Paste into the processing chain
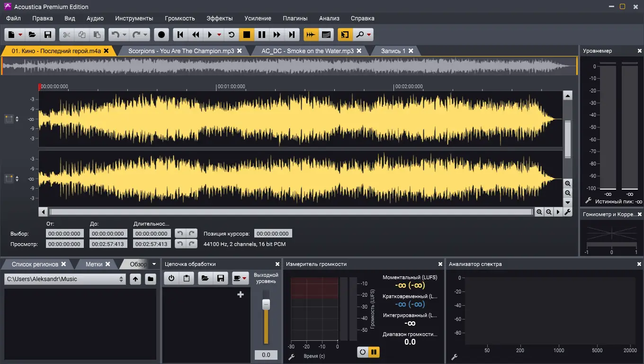 [187, 279]
